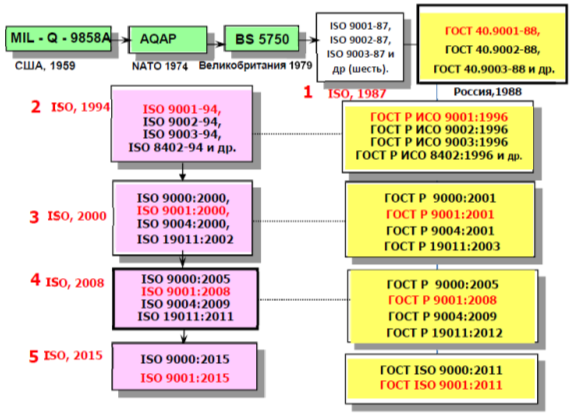This screenshot has height=416, width=572.
Task: Click the red label 'ISO, 1994'
Action: pyautogui.click(x=80, y=107)
